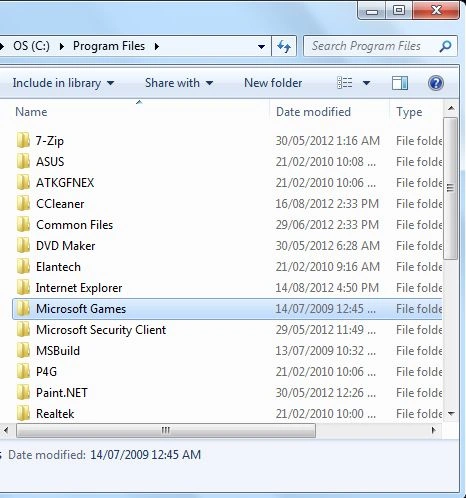466x498 pixels.
Task: Click date 16/08/2012 2:33 PM
Action: 327,204
